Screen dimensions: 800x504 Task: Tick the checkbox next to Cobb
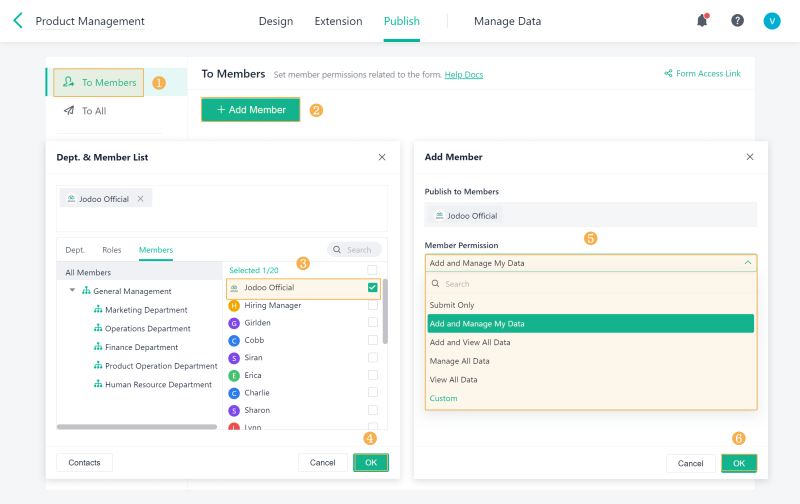373,340
